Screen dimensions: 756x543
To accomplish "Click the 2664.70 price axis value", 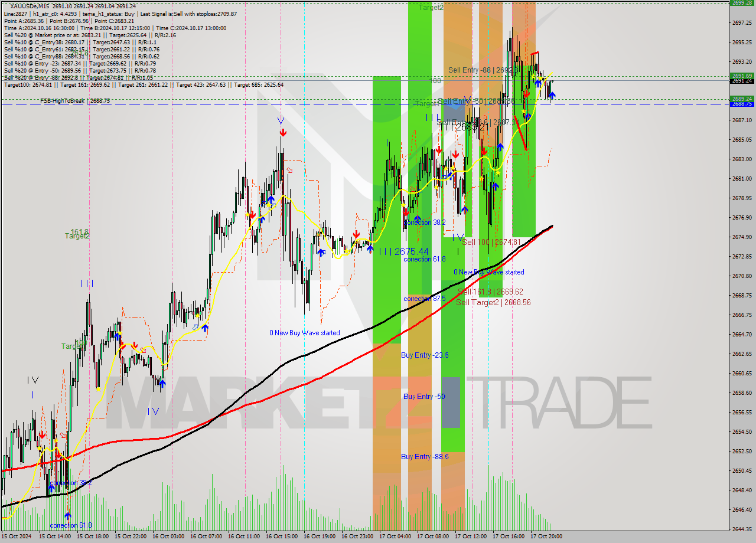I will [x=742, y=334].
